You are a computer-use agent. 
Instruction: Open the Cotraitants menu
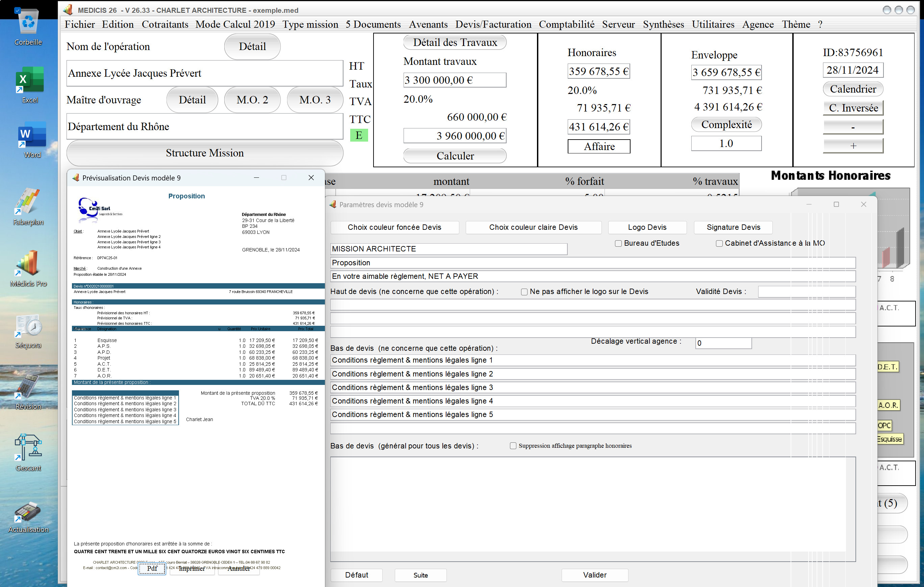(165, 24)
